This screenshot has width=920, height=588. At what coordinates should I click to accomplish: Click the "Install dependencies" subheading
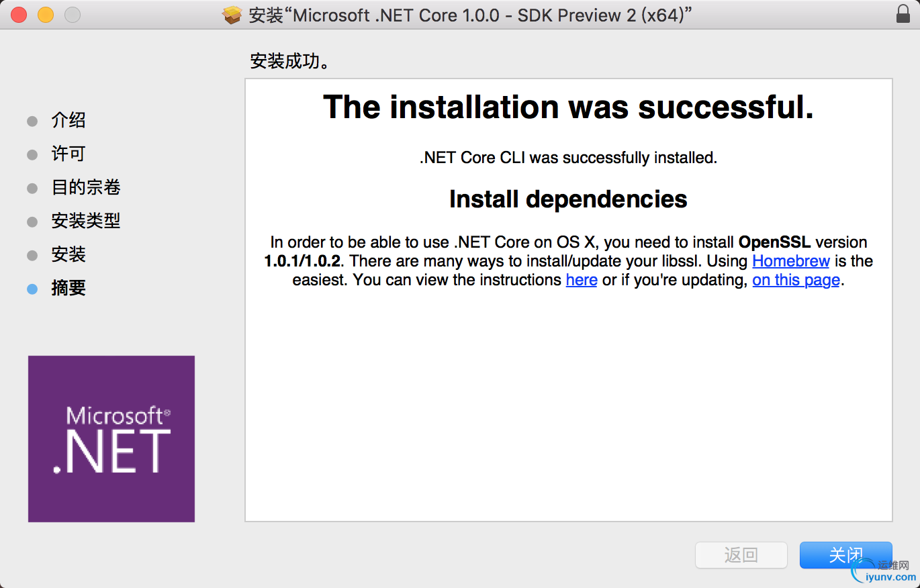(568, 199)
